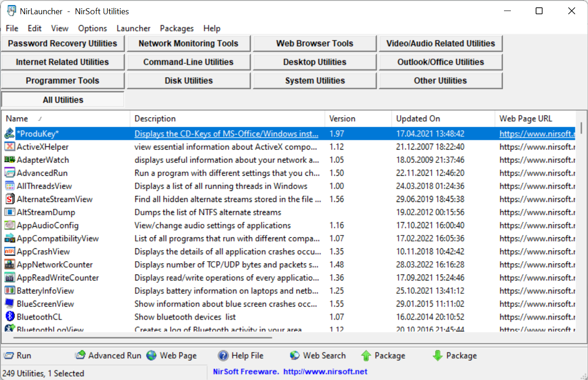
Task: Click the Web Page URL column header
Action: 535,118
